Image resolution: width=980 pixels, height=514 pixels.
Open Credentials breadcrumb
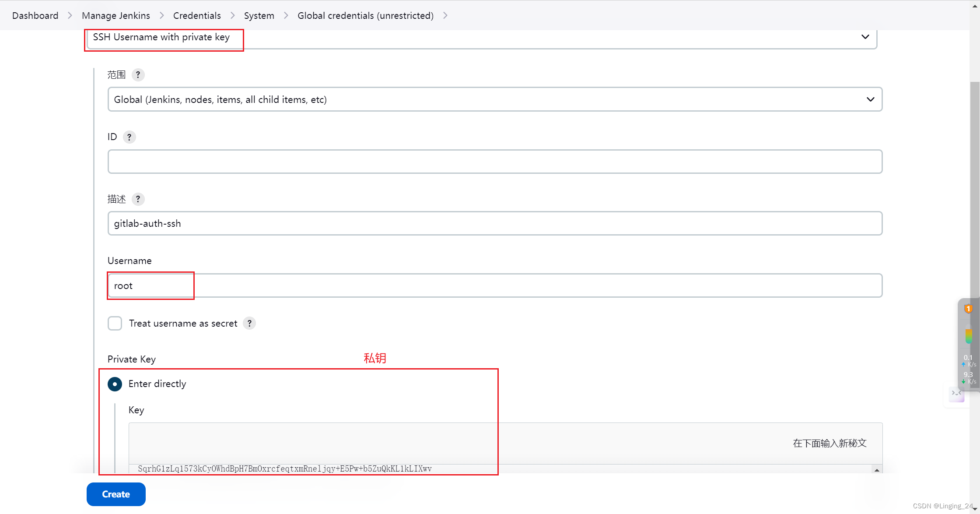pos(197,16)
